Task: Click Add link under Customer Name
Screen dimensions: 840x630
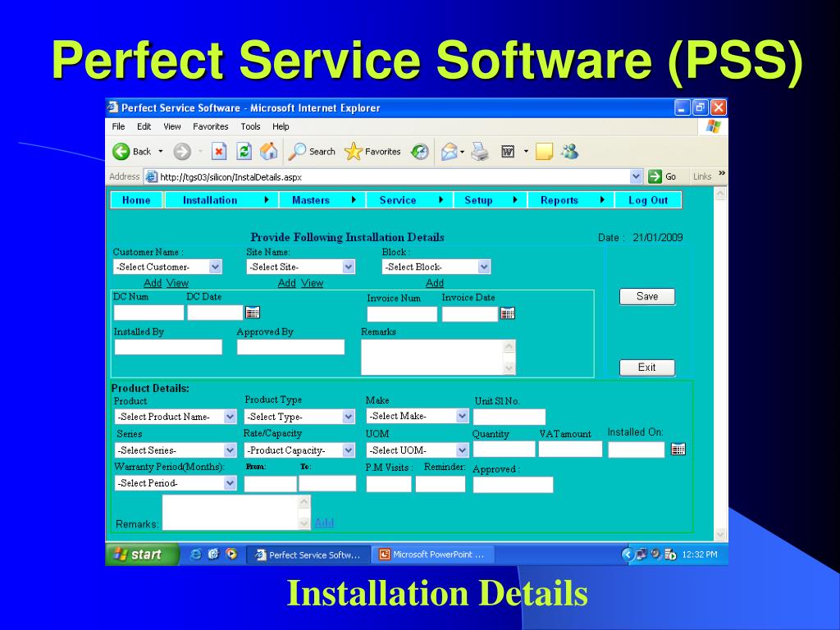Action: [153, 283]
